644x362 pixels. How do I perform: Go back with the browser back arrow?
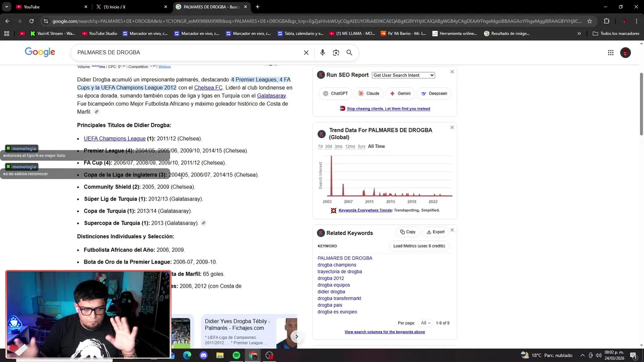tap(7, 21)
